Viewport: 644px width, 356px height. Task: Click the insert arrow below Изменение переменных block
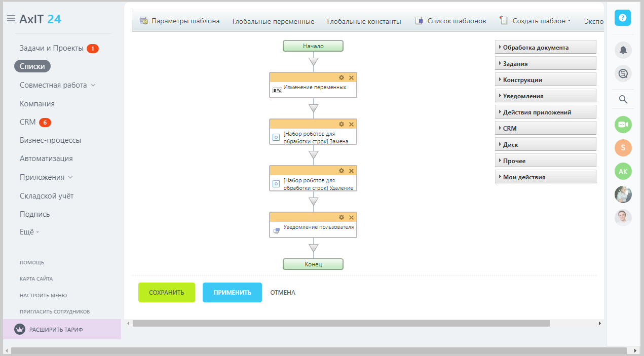coord(313,108)
